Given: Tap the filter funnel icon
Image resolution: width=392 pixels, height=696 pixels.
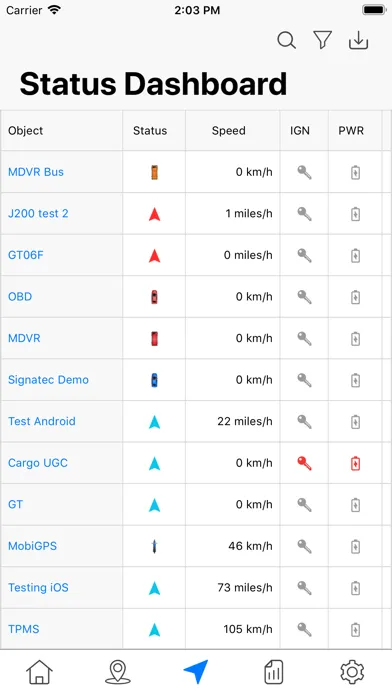Looking at the screenshot, I should coord(323,40).
